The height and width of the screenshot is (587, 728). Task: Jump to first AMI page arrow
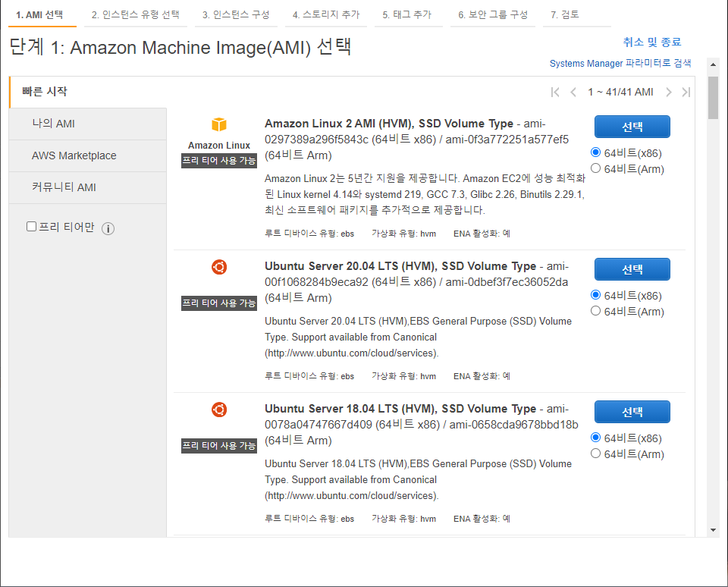[555, 92]
